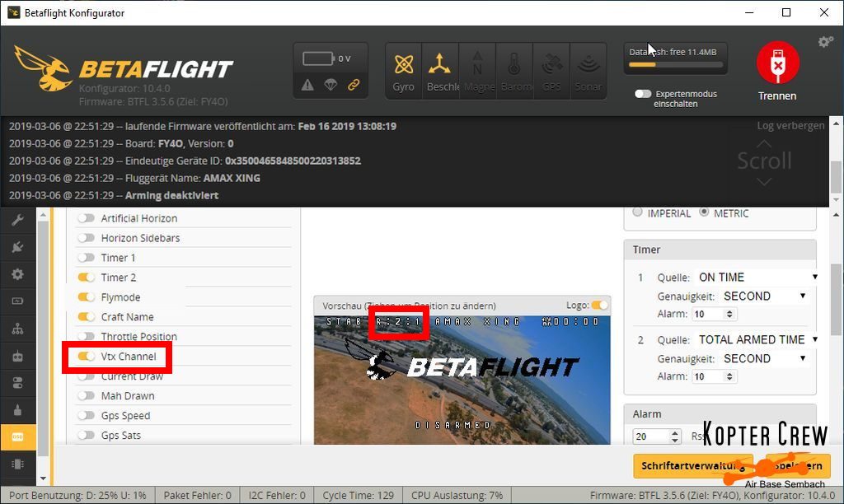Enable Gps Speed OSD element

coord(86,415)
